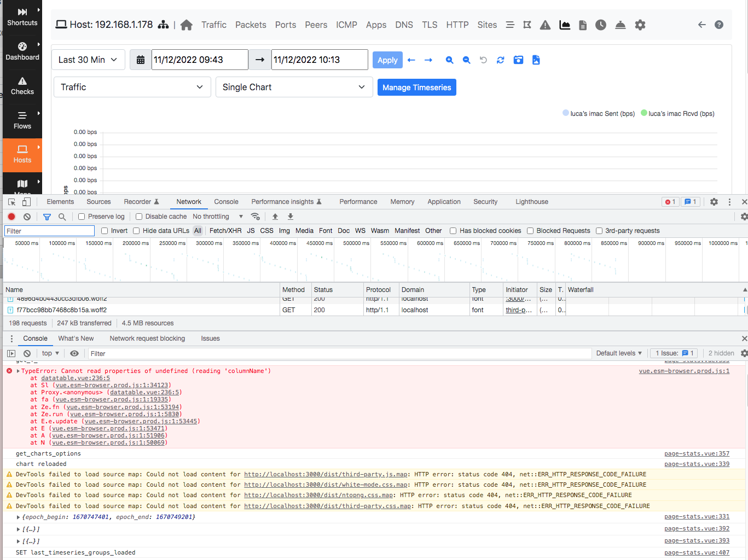Open the Manage Timeseries page

[416, 87]
